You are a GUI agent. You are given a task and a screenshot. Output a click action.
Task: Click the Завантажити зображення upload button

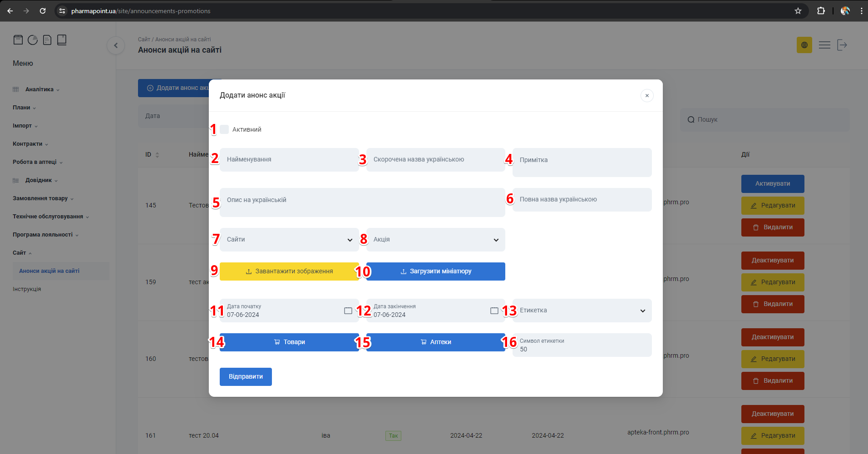[x=289, y=271]
